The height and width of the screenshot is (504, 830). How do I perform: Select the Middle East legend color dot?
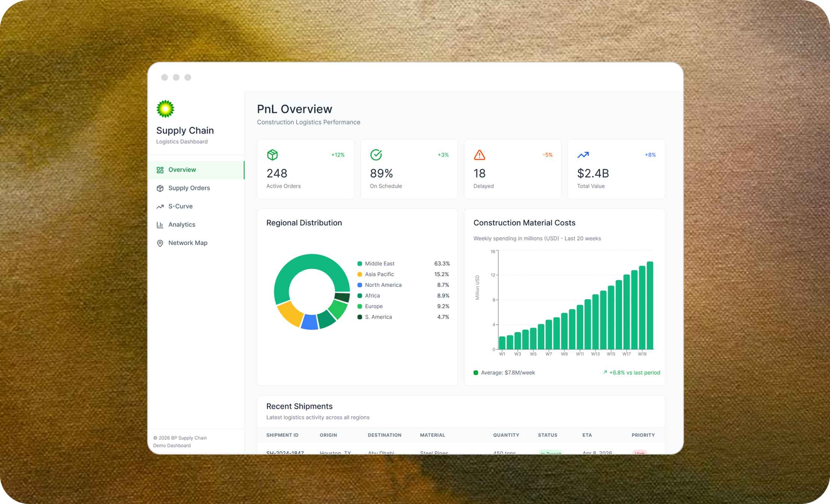360,264
